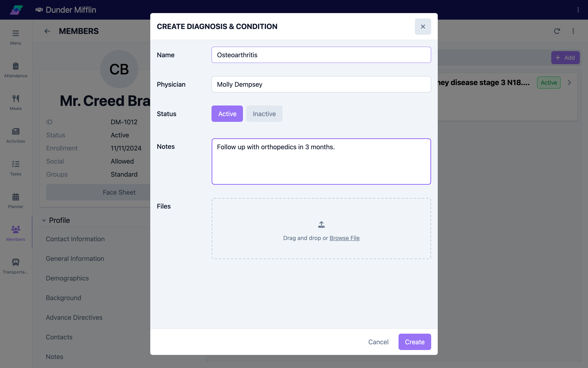588x368 pixels.
Task: Click the 11/11/2024 enrollment date
Action: 126,148
